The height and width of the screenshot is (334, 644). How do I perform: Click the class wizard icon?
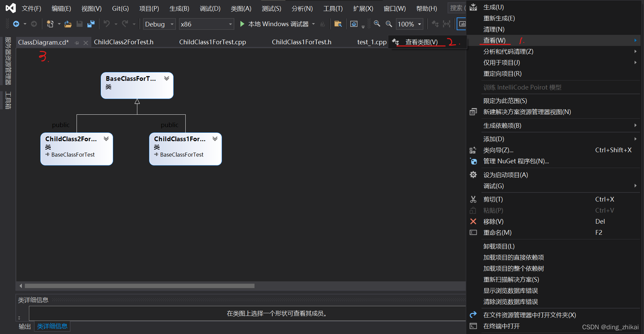pyautogui.click(x=473, y=150)
